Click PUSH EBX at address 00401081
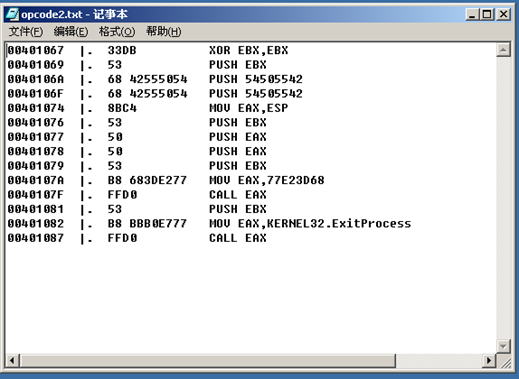519x379 pixels. coord(238,209)
